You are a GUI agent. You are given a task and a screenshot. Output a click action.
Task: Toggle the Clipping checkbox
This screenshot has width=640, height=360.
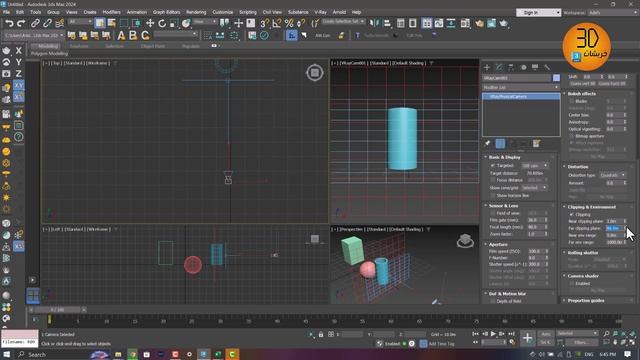pyautogui.click(x=572, y=214)
